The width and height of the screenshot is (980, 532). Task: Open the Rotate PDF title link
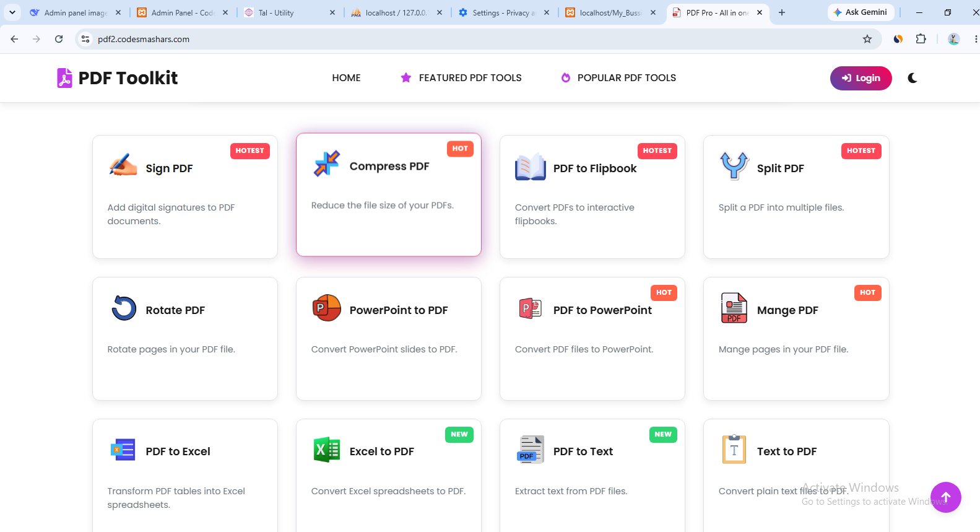click(x=175, y=310)
